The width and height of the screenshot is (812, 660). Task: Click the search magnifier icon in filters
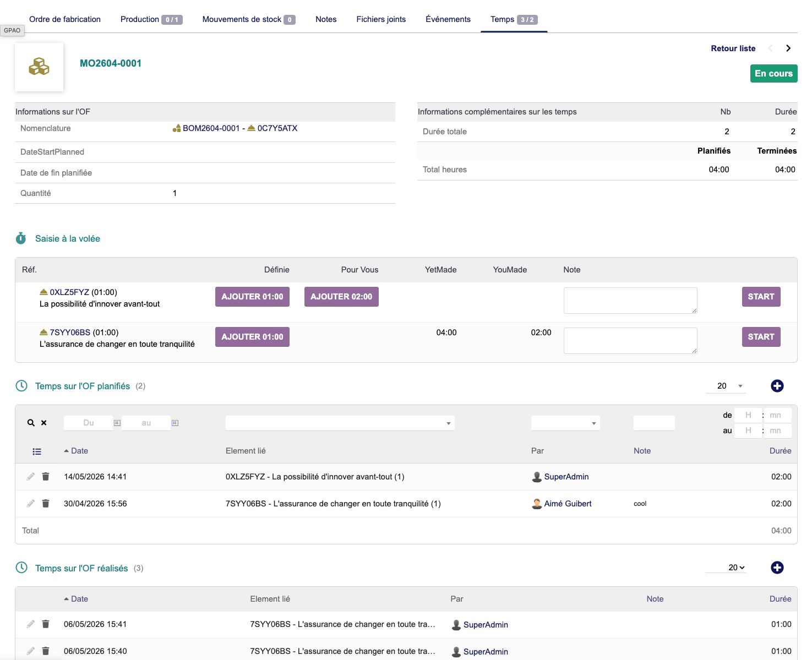31,423
